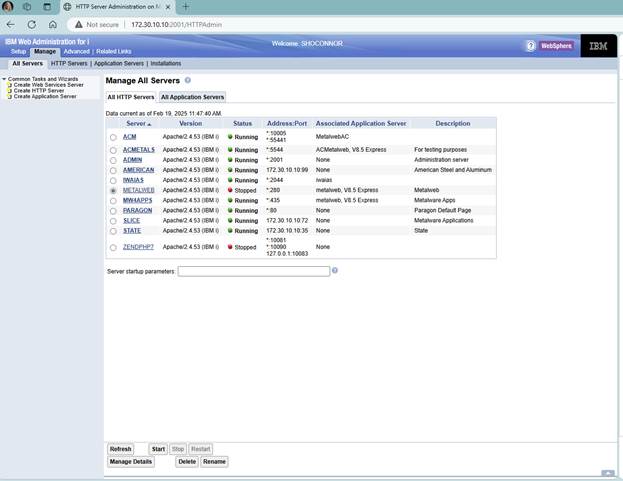Select the PARAGON server radio button
Viewport: 623px width, 481px height.
point(113,211)
